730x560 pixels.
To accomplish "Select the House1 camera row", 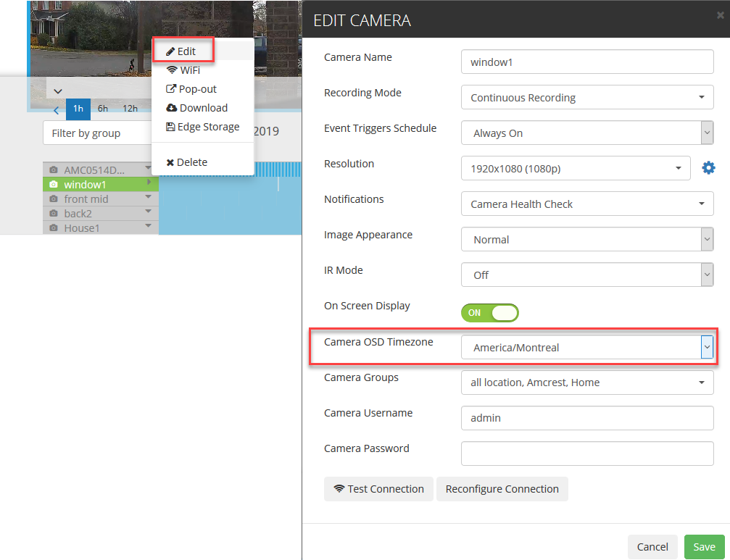I will [x=101, y=228].
